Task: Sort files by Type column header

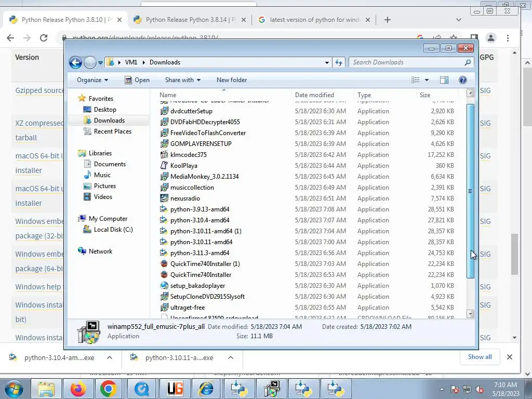Action: coord(385,95)
